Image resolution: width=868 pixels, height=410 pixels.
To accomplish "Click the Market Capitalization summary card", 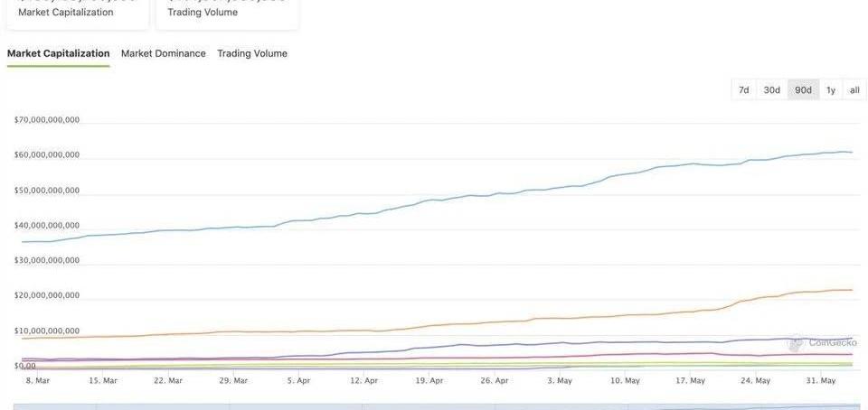I will [x=77, y=13].
